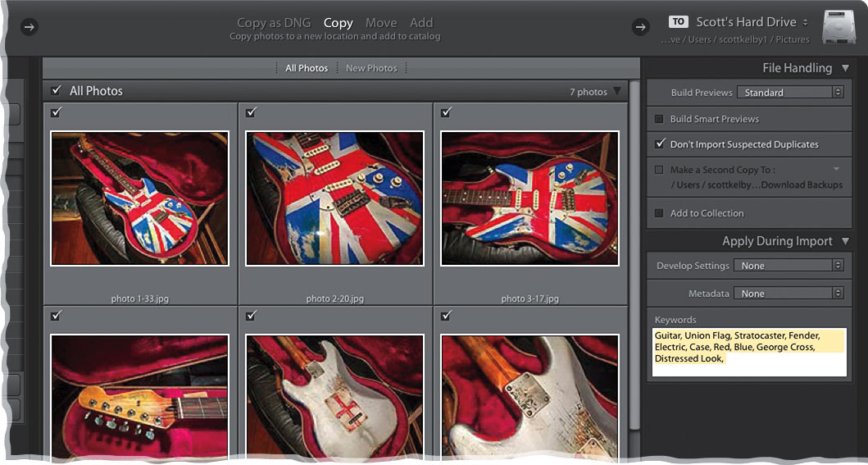Choose the Move import option

pyautogui.click(x=381, y=23)
